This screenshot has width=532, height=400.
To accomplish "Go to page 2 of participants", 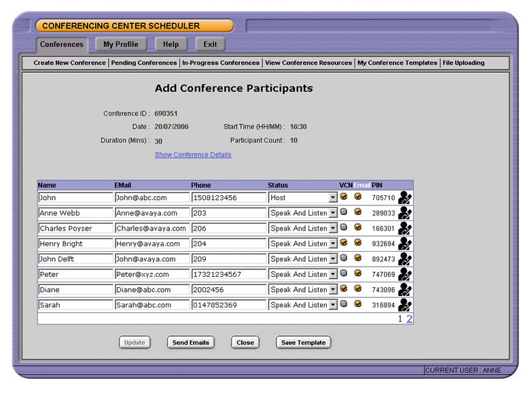I will click(x=410, y=318).
